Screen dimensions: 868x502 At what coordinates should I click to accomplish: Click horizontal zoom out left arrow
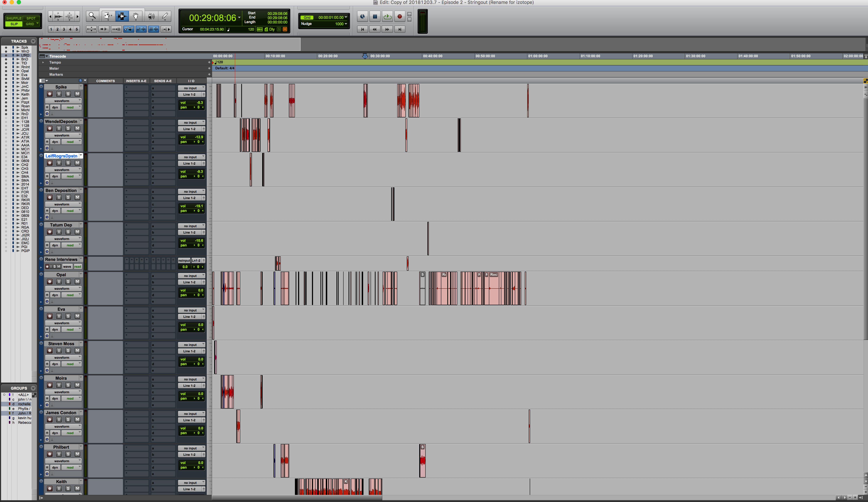click(x=50, y=16)
